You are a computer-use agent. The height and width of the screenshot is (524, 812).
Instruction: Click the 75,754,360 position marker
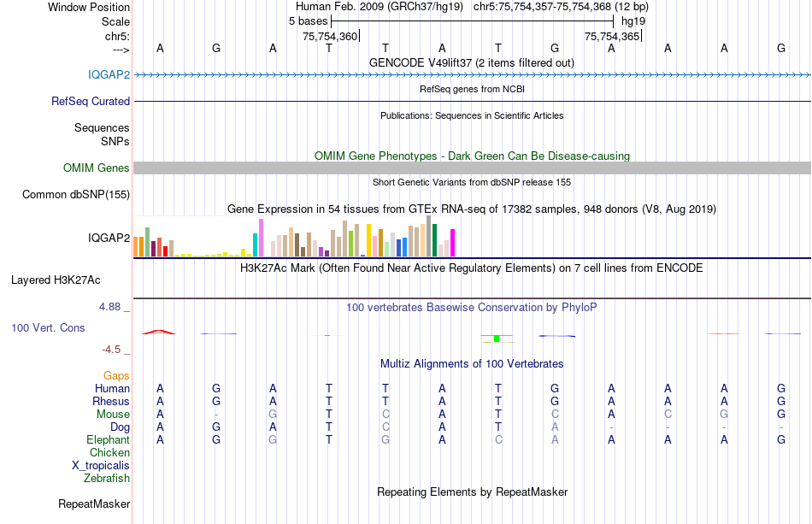click(331, 36)
